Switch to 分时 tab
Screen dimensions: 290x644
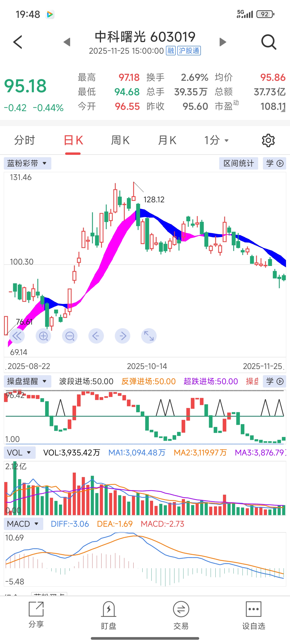coord(24,140)
